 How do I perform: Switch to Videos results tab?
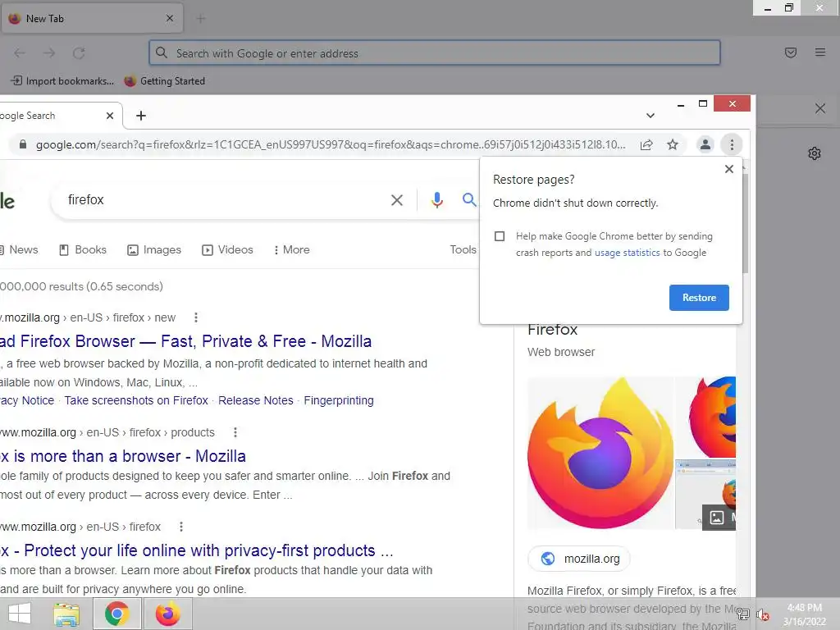tap(227, 249)
